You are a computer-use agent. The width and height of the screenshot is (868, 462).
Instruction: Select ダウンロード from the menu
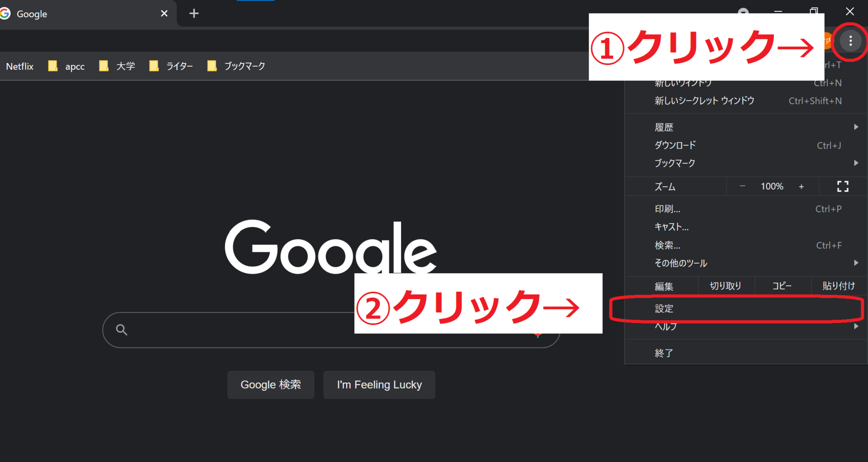click(675, 145)
